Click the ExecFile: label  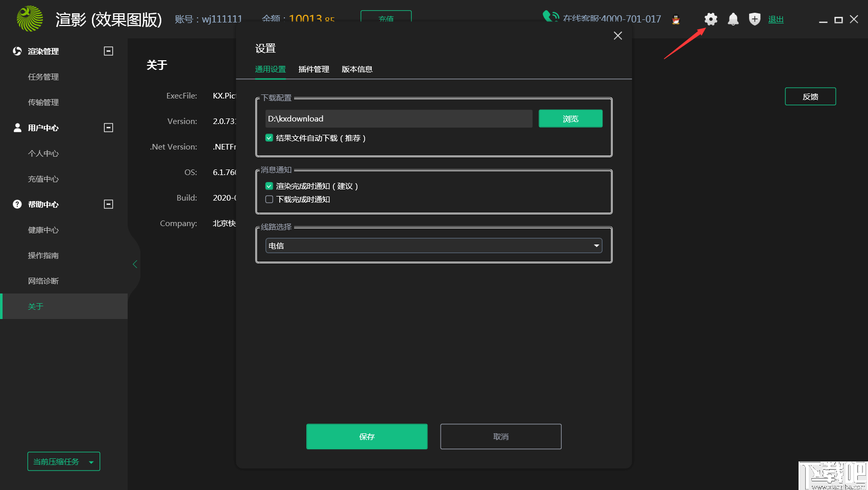(x=182, y=96)
